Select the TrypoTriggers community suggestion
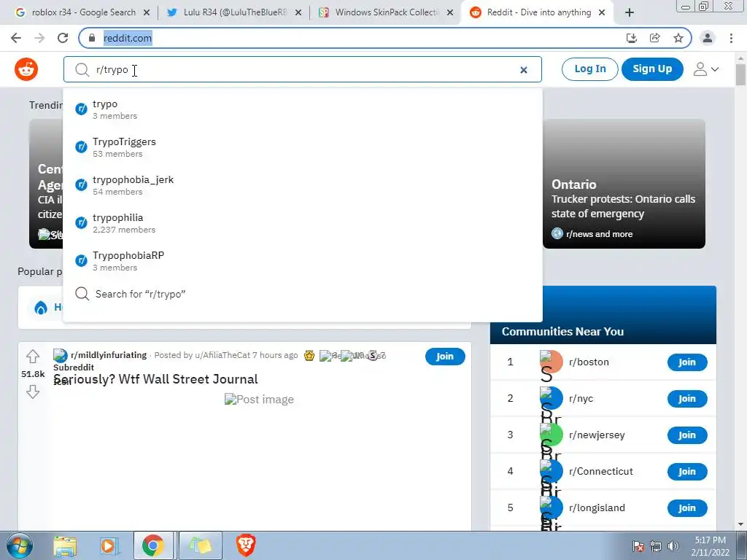This screenshot has height=560, width=747. click(303, 147)
